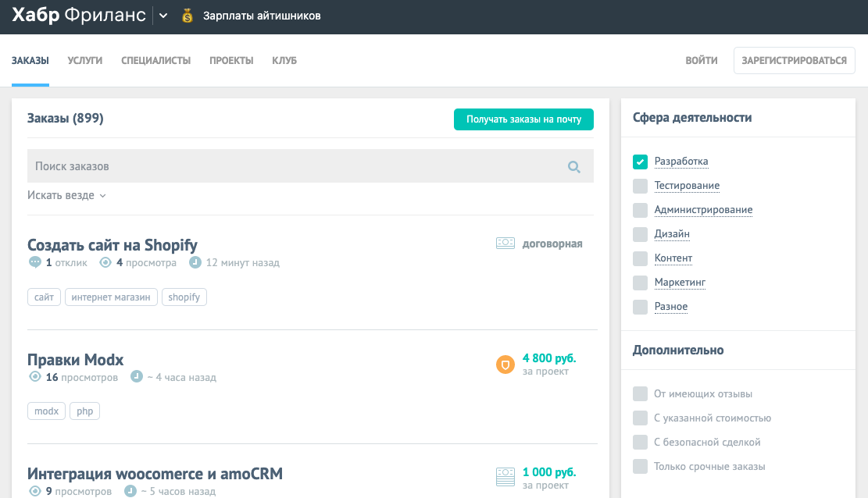
Task: Click the money bag icon in header
Action: 187,16
